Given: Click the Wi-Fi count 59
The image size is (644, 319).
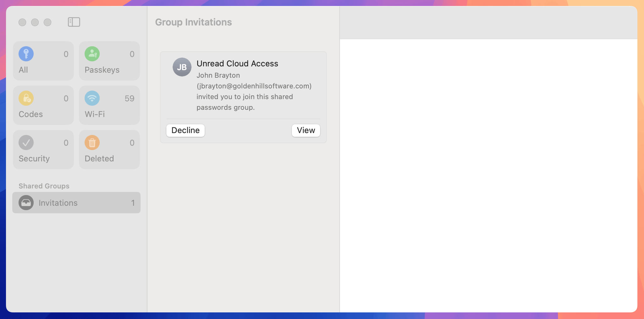Looking at the screenshot, I should [x=130, y=98].
